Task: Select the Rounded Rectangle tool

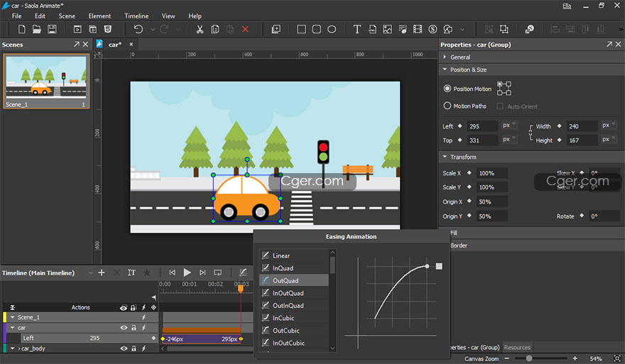Action: click(317, 29)
